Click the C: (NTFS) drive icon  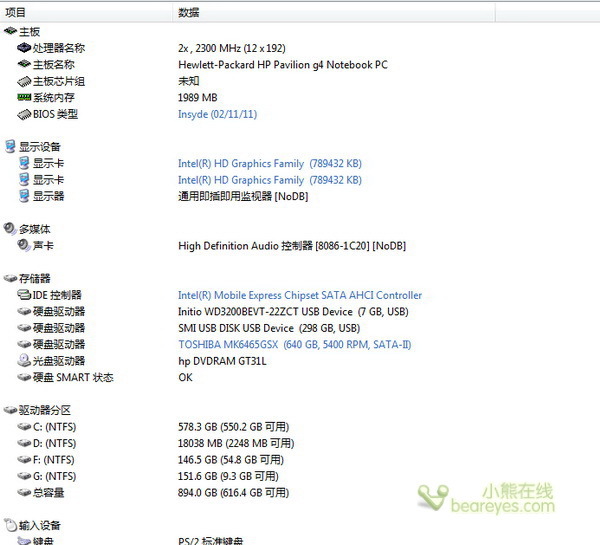24,426
